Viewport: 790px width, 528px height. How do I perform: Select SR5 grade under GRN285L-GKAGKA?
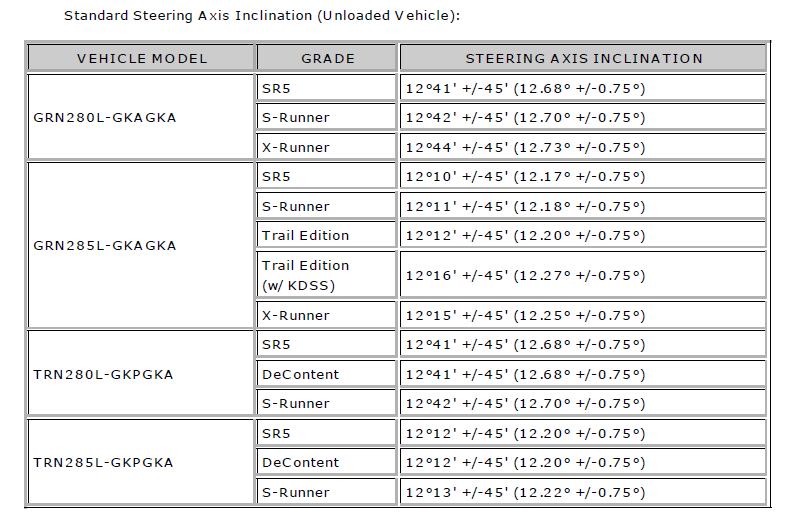[x=327, y=176]
